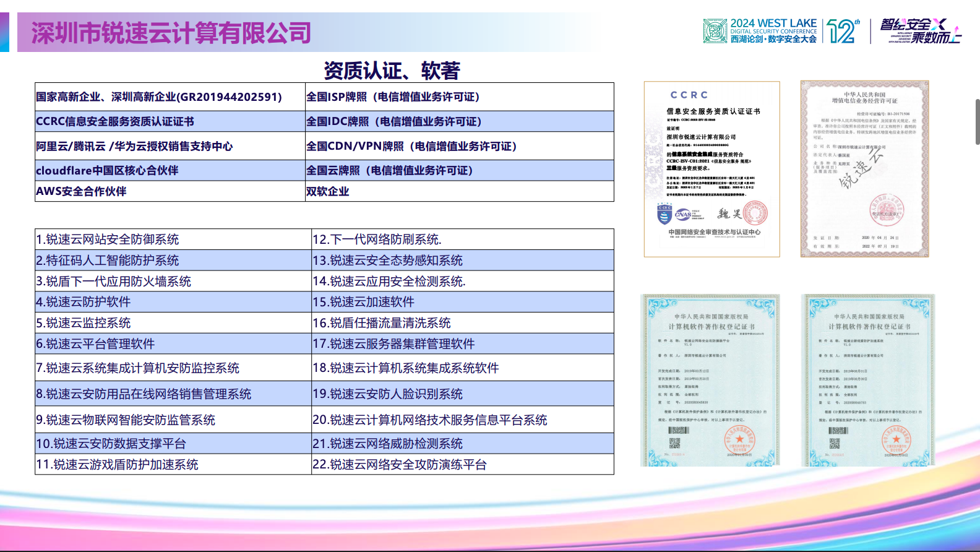980x552 pixels.
Task: Click the 1.锐速云网站安全防御系统 list entry
Action: pos(173,239)
